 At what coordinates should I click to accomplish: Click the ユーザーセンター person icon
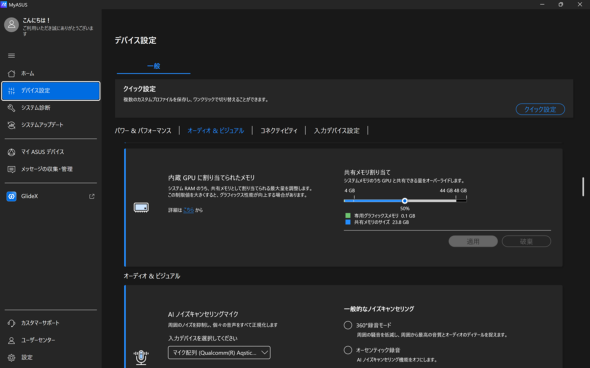tap(11, 341)
